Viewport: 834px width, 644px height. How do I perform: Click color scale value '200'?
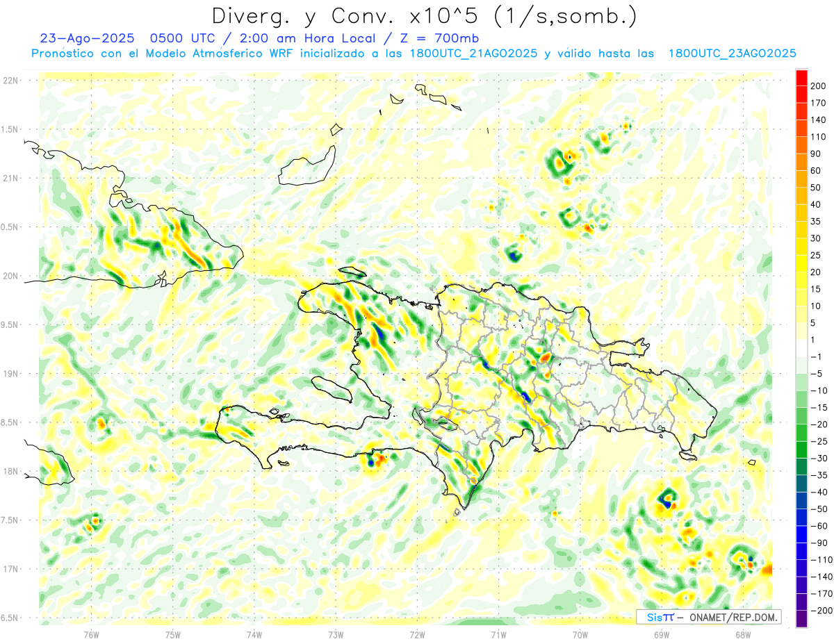(x=819, y=86)
